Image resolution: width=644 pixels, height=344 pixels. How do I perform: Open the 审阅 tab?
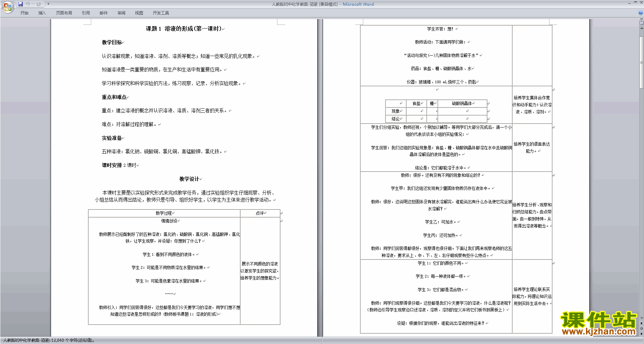pyautogui.click(x=121, y=13)
